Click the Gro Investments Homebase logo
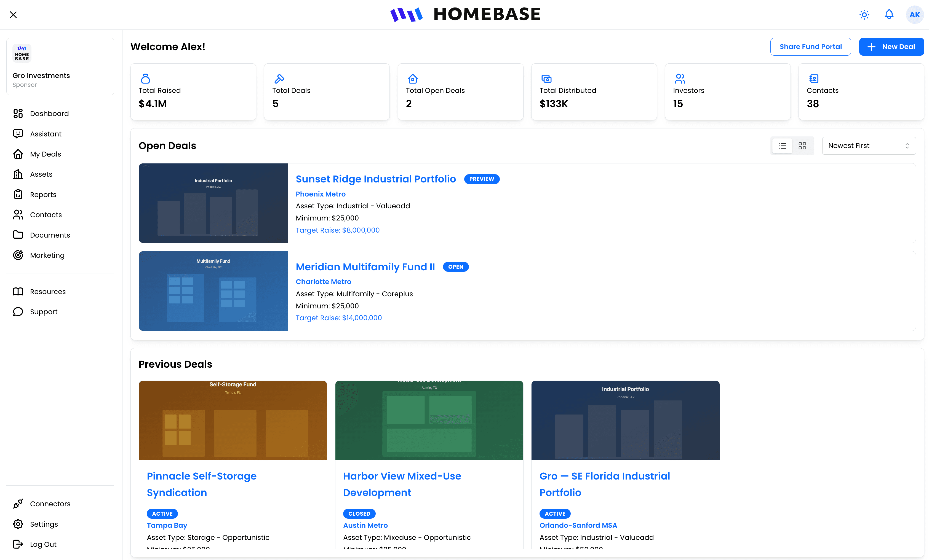Image resolution: width=929 pixels, height=560 pixels. pos(22,53)
